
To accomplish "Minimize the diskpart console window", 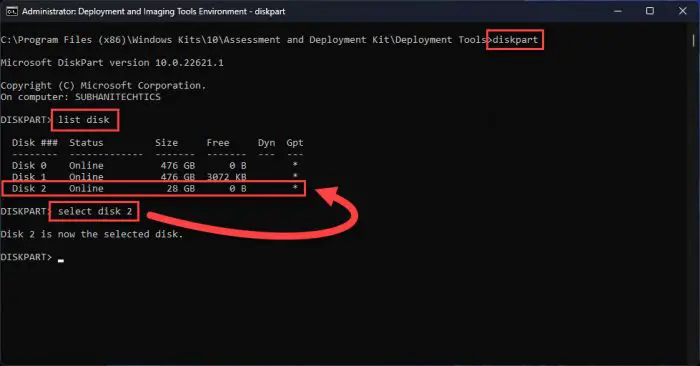I will pos(617,11).
